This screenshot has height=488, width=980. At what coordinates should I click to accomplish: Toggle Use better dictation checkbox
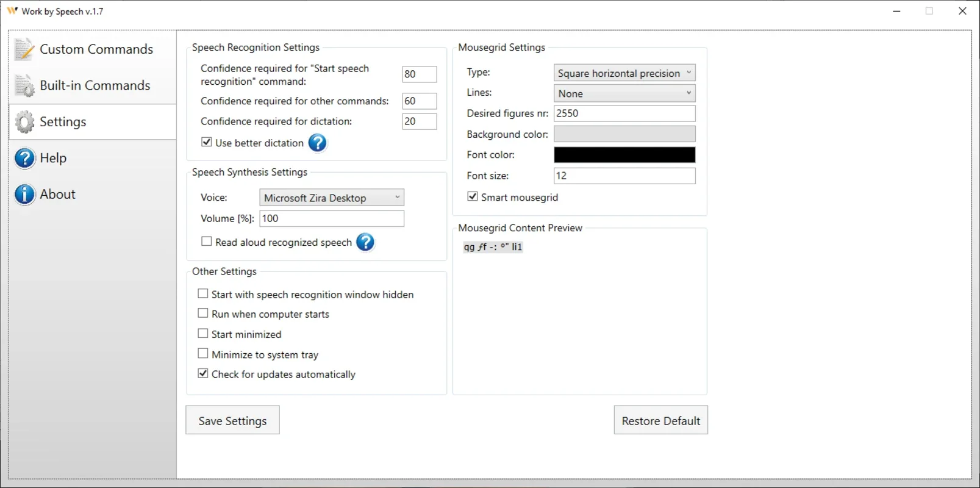(207, 142)
